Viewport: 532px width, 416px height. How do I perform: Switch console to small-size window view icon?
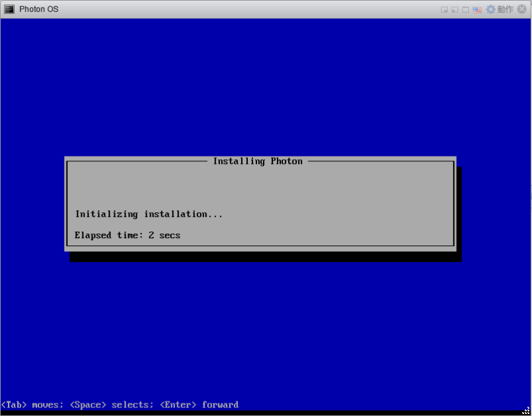pyautogui.click(x=444, y=9)
